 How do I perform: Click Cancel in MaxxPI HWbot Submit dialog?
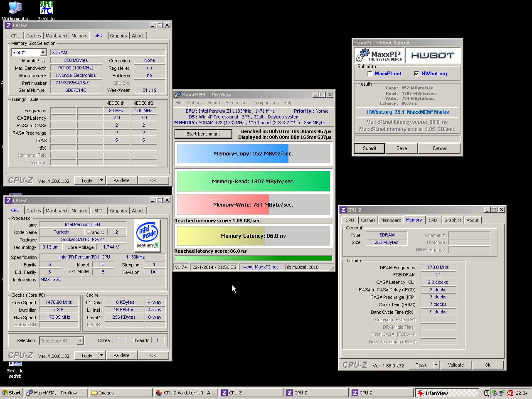pos(439,148)
